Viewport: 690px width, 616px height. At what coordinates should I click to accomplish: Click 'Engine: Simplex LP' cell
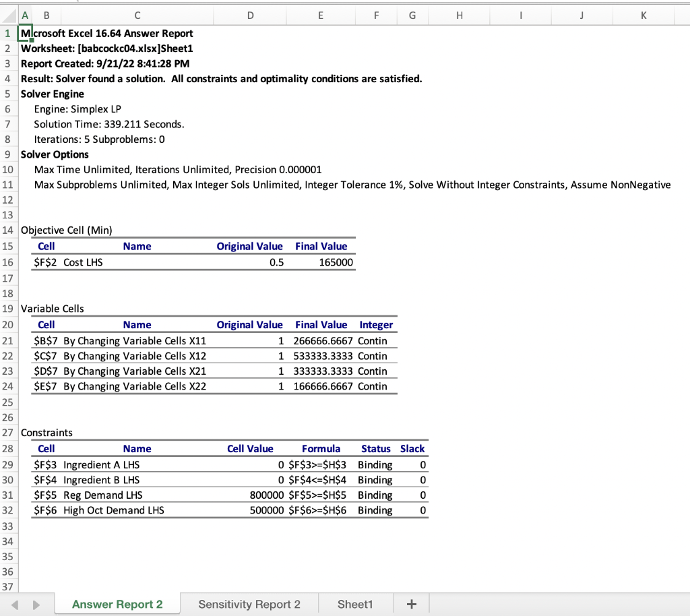click(77, 109)
